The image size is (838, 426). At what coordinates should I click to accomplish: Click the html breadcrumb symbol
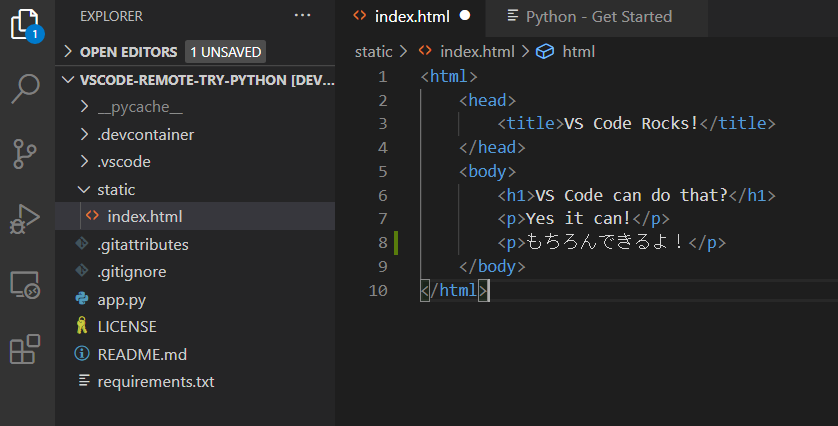pyautogui.click(x=578, y=52)
